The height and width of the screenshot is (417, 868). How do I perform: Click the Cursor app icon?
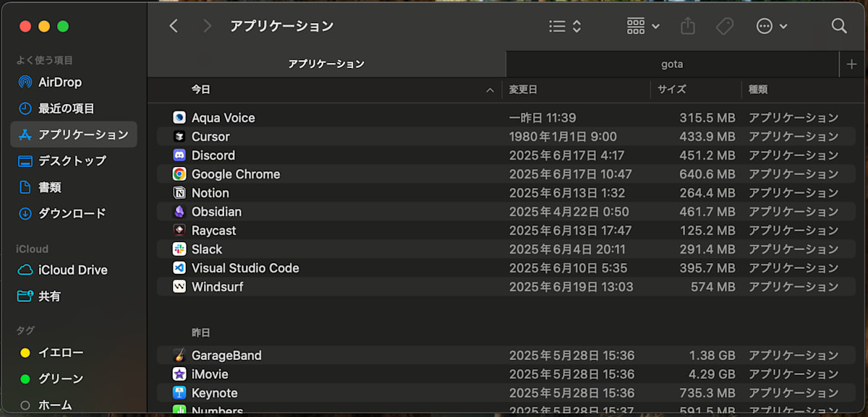[x=179, y=137]
